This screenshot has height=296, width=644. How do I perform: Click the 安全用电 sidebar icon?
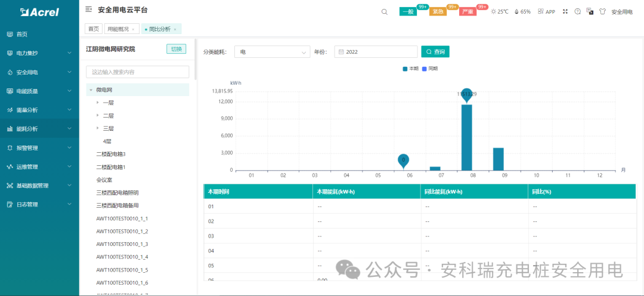(x=10, y=72)
